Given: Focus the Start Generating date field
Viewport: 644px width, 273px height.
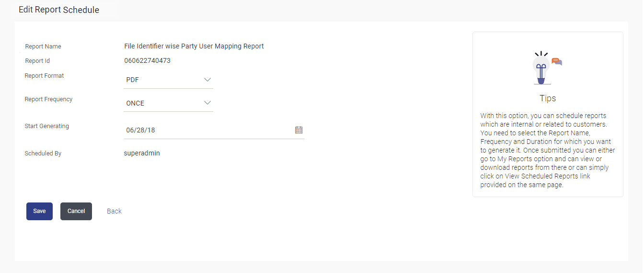Looking at the screenshot, I should tap(206, 130).
